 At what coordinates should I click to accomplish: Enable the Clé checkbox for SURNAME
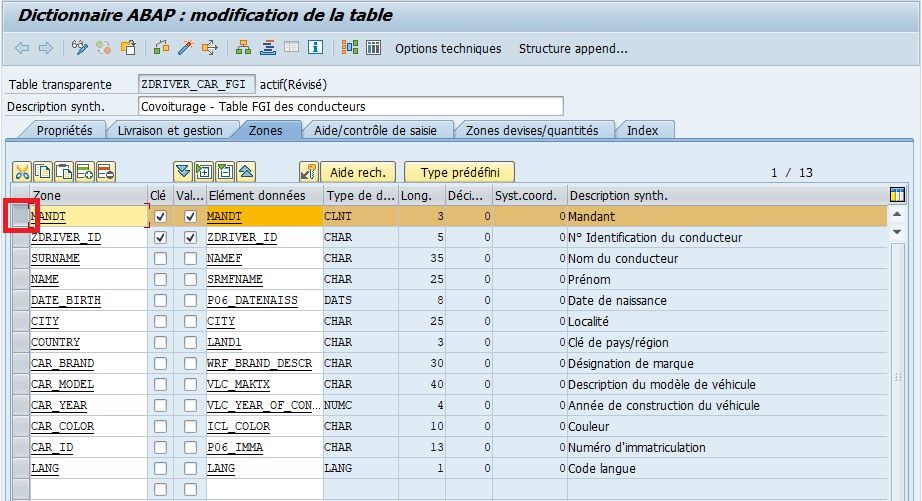(x=160, y=259)
